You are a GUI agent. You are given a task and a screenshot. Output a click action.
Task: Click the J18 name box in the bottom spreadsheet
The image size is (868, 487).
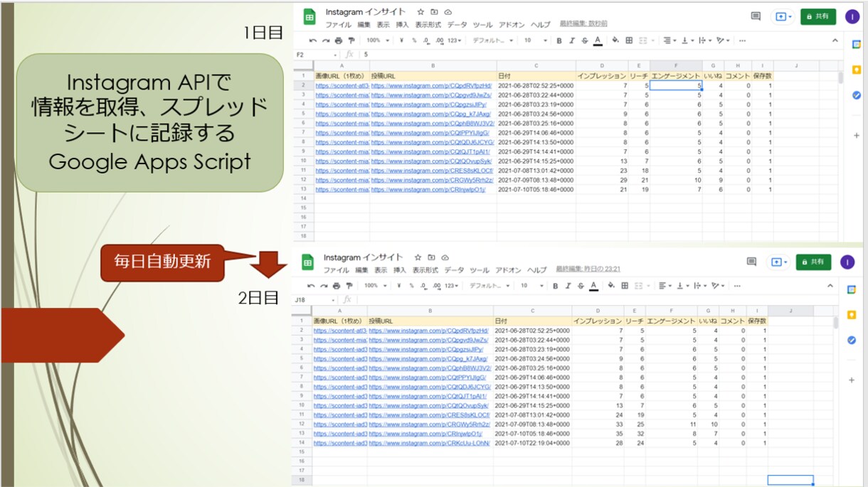point(315,300)
